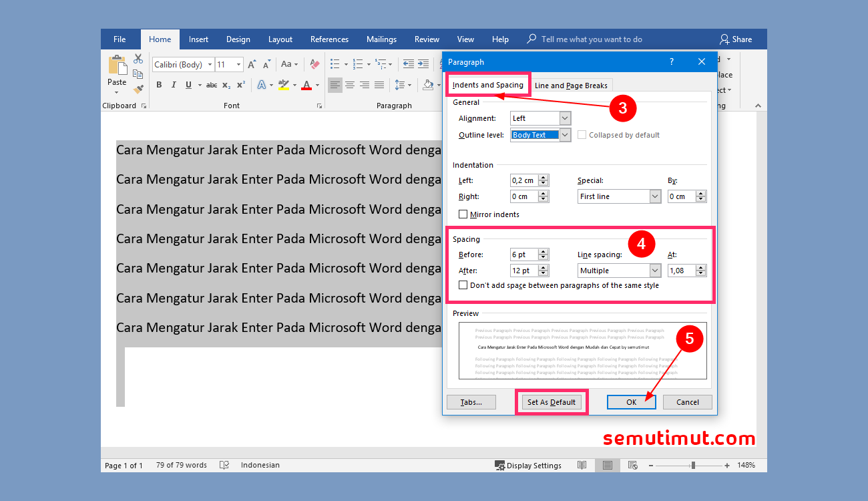Open the Design ribbon tab
The height and width of the screenshot is (501, 868).
tap(238, 39)
